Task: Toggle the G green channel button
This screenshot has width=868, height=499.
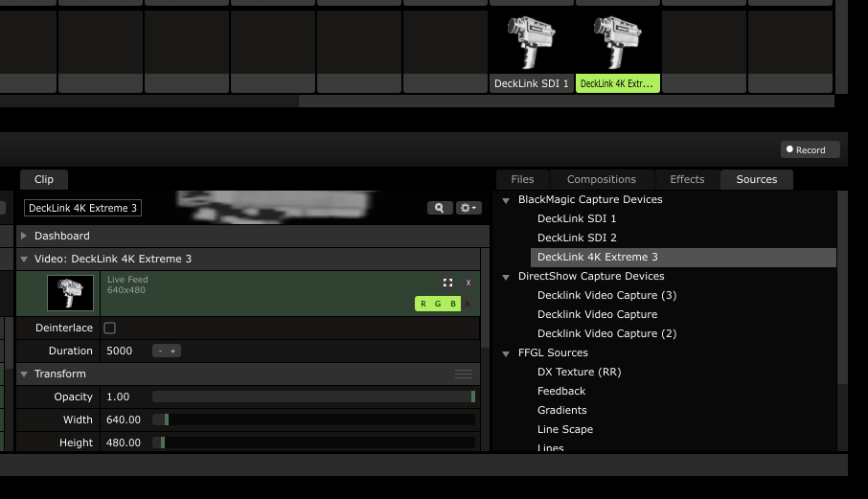Action: [x=438, y=304]
